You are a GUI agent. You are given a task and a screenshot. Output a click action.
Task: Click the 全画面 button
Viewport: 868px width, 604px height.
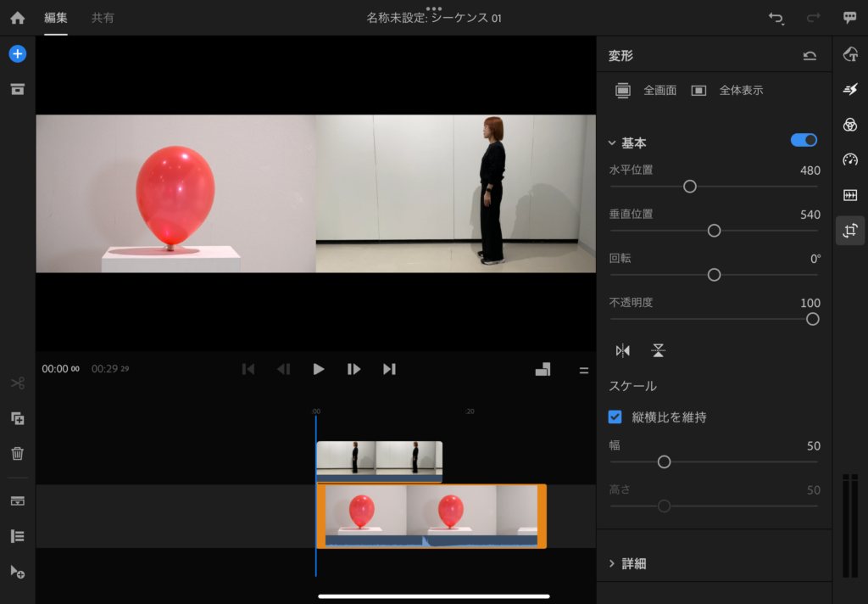pyautogui.click(x=646, y=90)
